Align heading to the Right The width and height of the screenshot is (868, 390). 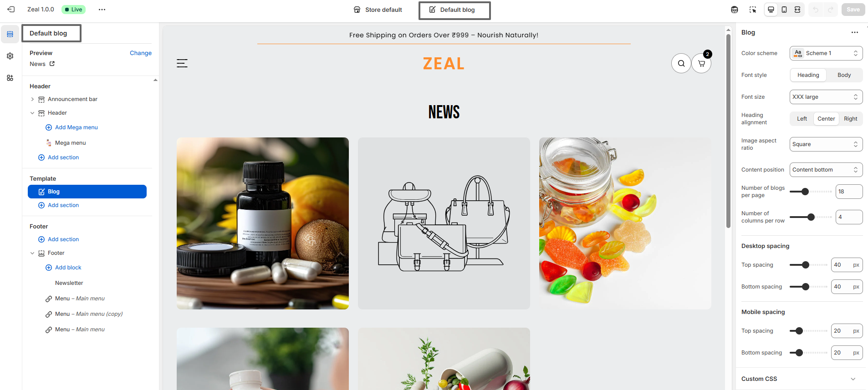[850, 119]
